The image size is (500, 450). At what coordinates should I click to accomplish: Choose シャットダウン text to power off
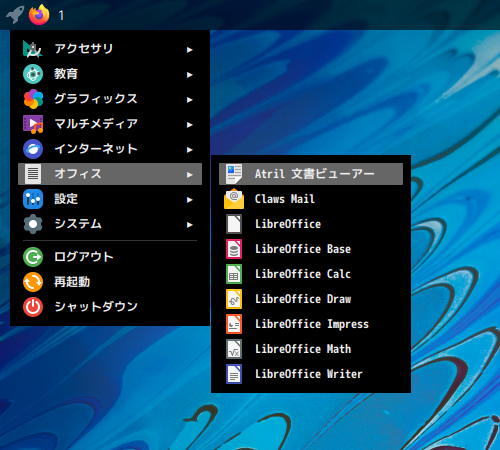96,307
